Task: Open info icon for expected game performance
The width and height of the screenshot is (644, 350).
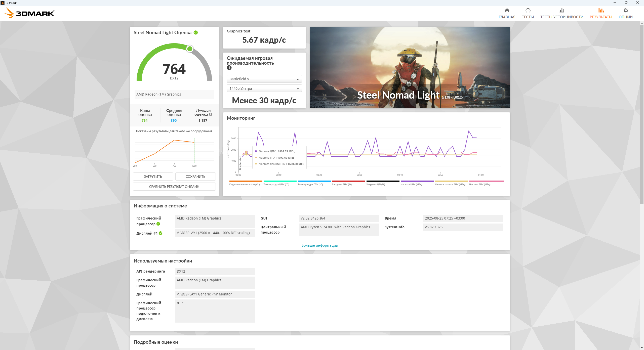Action: coord(229,68)
